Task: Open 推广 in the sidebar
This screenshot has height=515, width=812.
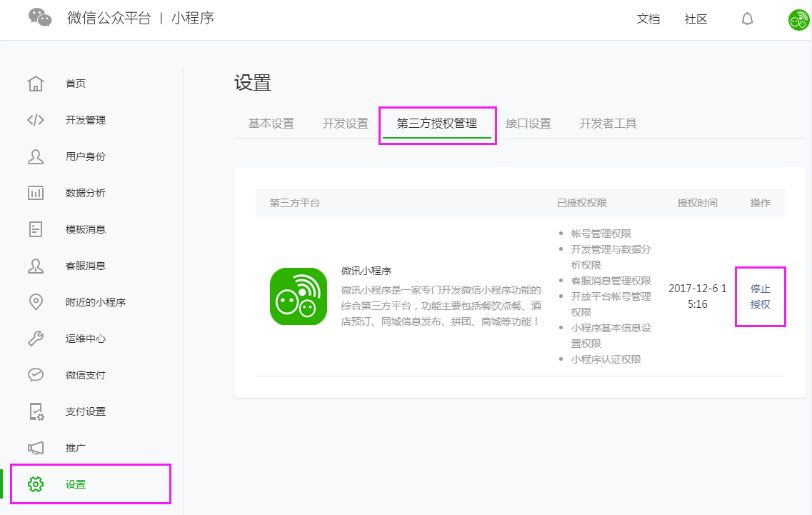Action: click(x=76, y=448)
